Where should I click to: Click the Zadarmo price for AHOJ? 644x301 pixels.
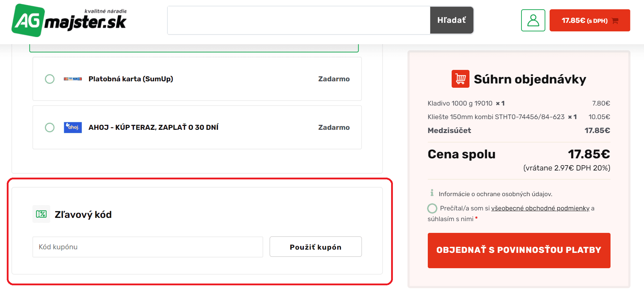(x=334, y=127)
